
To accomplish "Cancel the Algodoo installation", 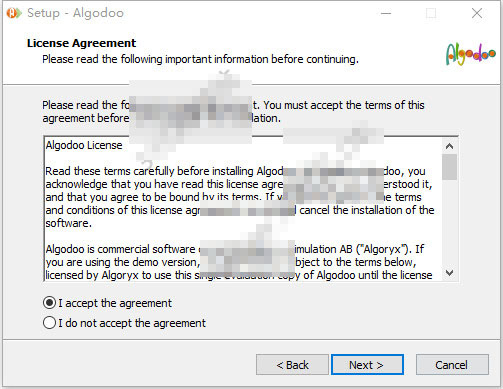I will 452,365.
